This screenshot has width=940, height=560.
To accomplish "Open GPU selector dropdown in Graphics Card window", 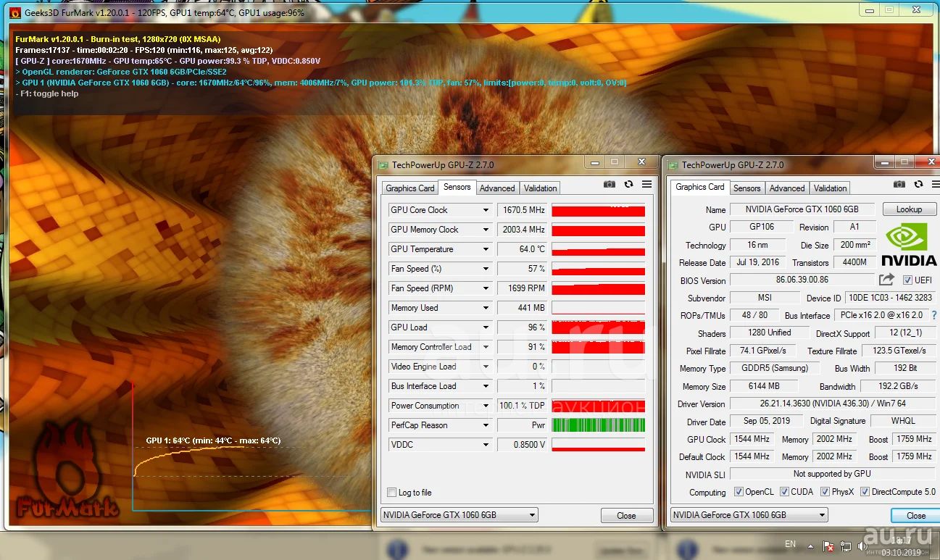I will 749,515.
